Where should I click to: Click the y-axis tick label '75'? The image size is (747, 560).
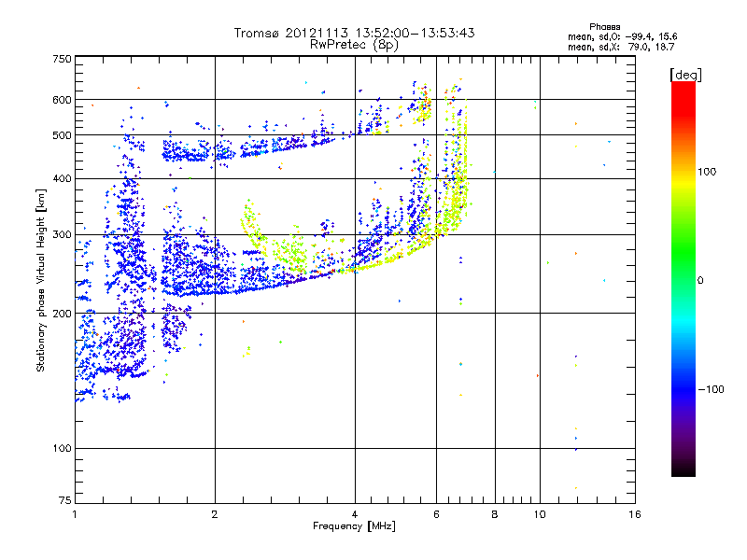(65, 500)
